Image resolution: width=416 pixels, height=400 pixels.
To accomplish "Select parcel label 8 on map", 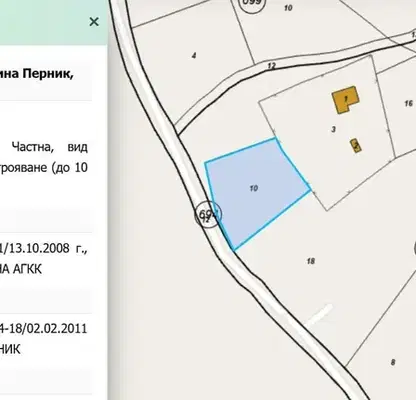I will pyautogui.click(x=393, y=362).
